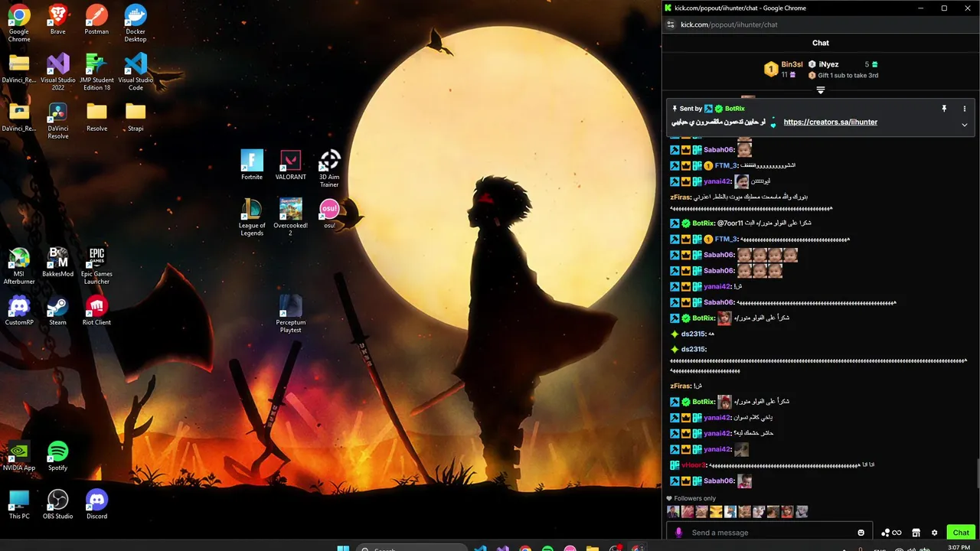Click the 'Followers only' label
The image size is (980, 551).
coord(695,498)
